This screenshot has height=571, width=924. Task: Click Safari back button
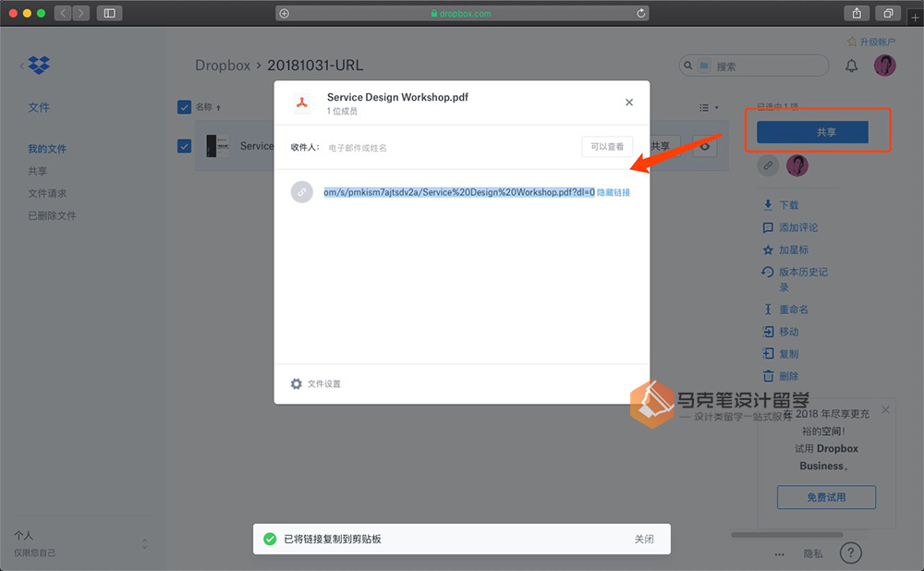[63, 13]
